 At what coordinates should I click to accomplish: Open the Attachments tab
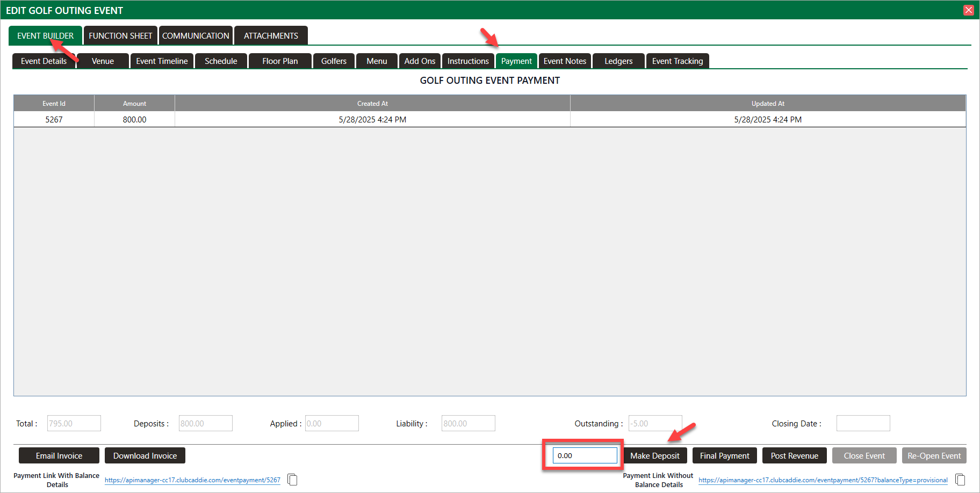(271, 36)
